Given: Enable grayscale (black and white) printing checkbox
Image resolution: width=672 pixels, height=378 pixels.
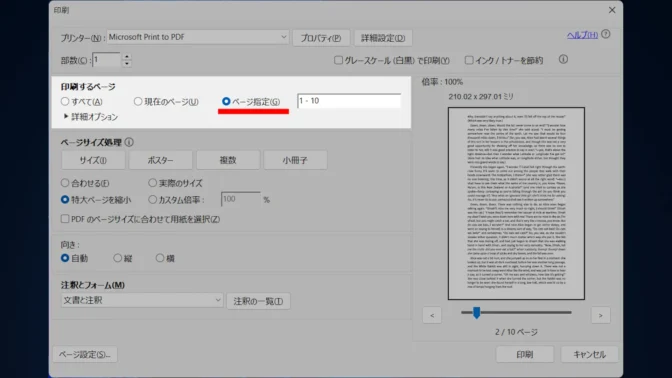Looking at the screenshot, I should coord(339,60).
